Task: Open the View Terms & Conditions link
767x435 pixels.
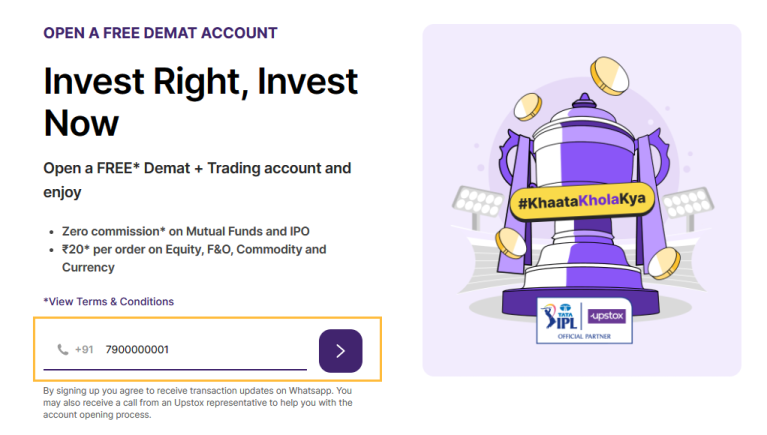Action: click(109, 301)
